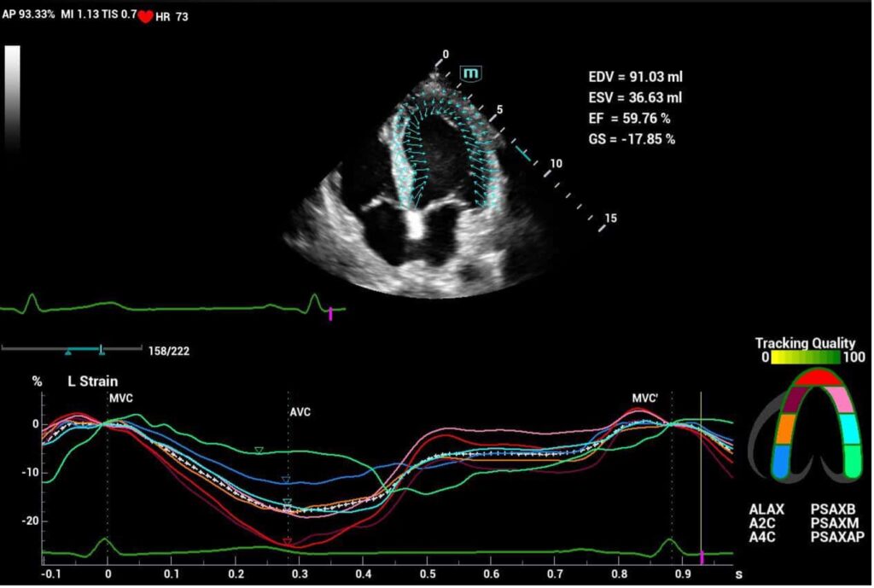The height and width of the screenshot is (588, 874).
Task: Click the magenta ECG time marker
Action: coord(331,315)
